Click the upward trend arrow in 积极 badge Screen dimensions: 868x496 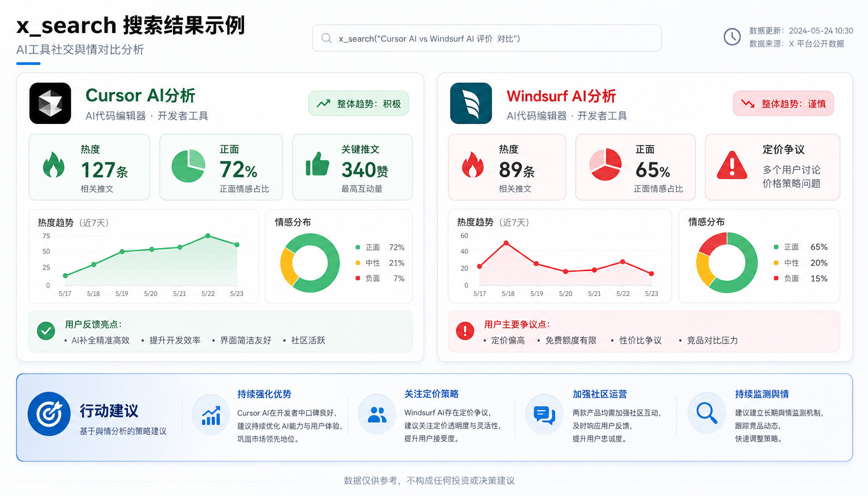(x=324, y=104)
